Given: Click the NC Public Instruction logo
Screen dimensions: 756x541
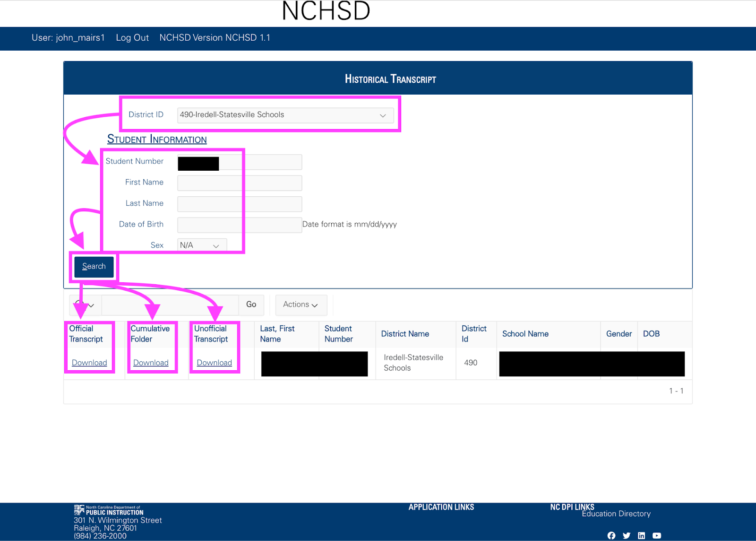Looking at the screenshot, I should coord(108,511).
